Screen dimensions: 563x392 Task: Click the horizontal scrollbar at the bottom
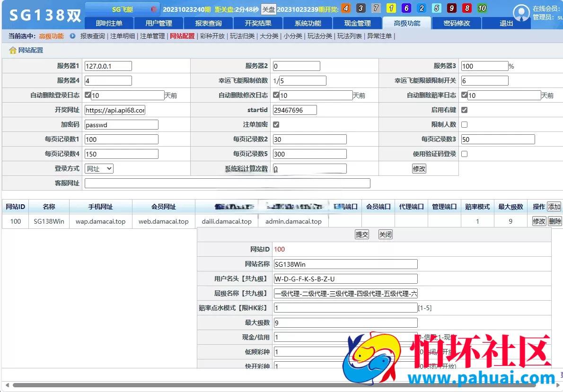[x=274, y=385]
